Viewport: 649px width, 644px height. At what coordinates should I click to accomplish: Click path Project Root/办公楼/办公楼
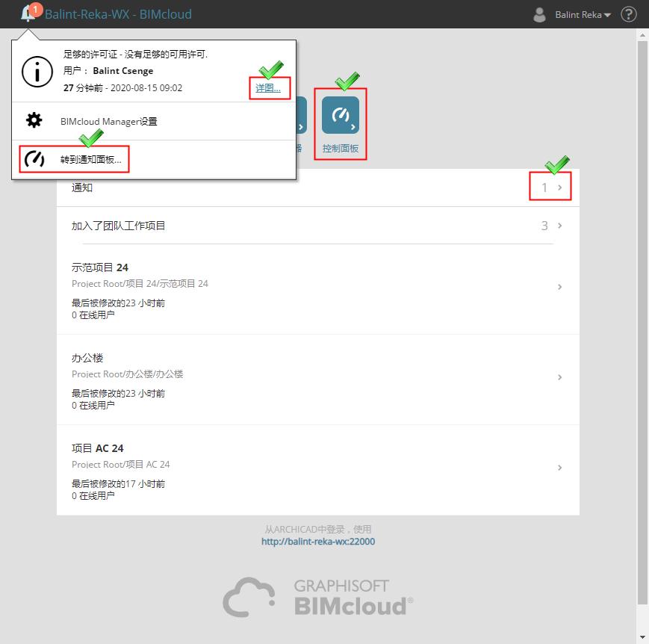click(128, 374)
